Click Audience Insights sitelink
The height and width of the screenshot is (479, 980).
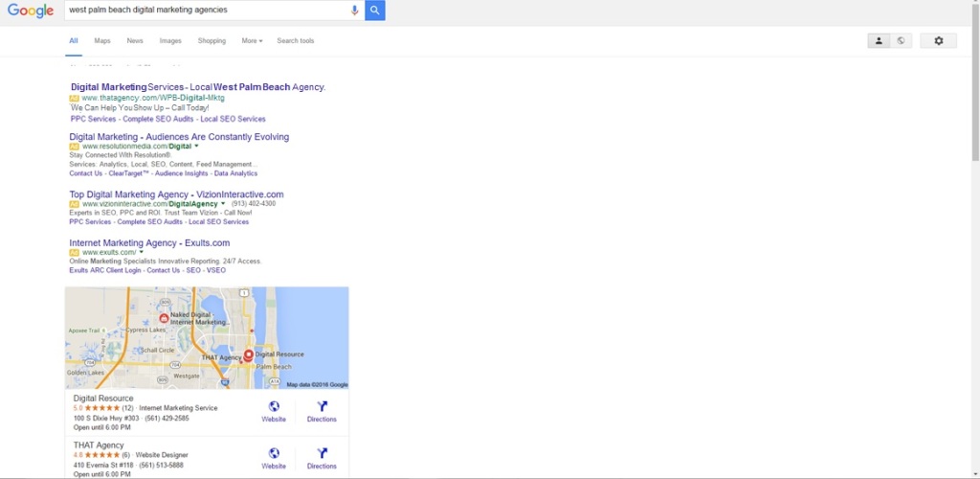coord(181,173)
